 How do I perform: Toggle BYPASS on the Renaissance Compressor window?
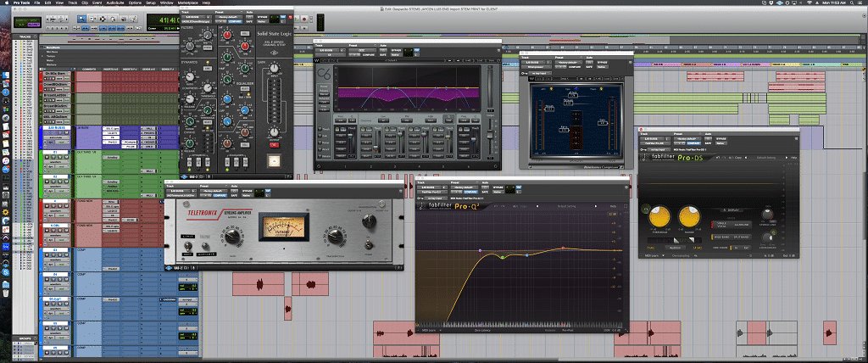click(x=603, y=62)
